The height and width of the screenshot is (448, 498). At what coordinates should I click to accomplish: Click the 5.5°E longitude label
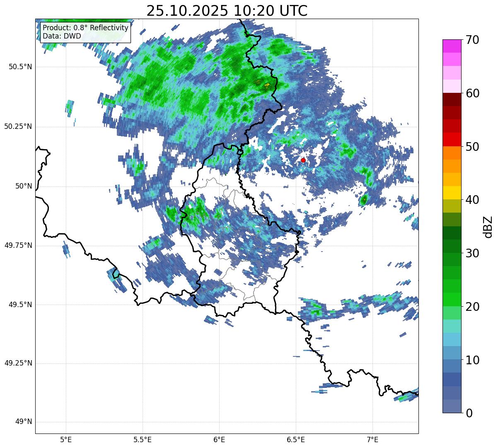coord(143,439)
